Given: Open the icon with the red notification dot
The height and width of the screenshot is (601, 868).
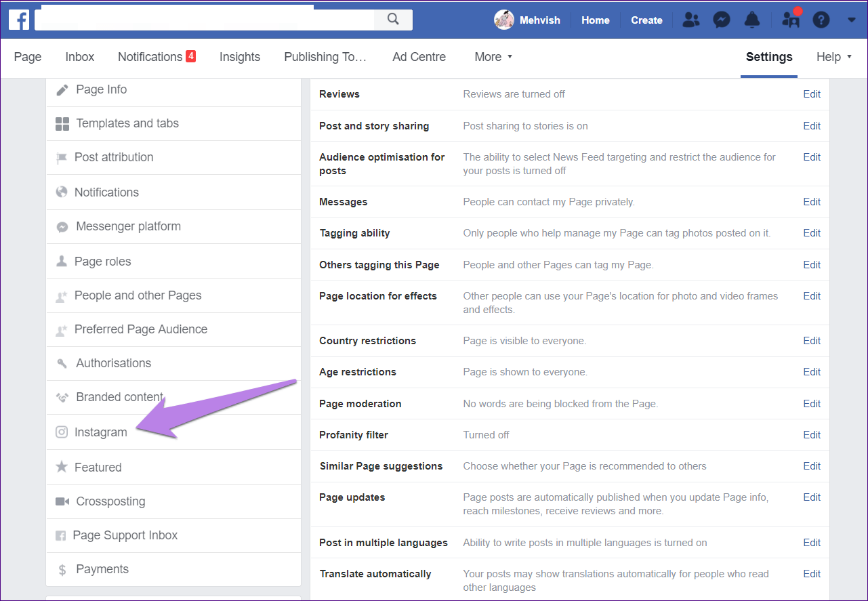Looking at the screenshot, I should (x=791, y=20).
